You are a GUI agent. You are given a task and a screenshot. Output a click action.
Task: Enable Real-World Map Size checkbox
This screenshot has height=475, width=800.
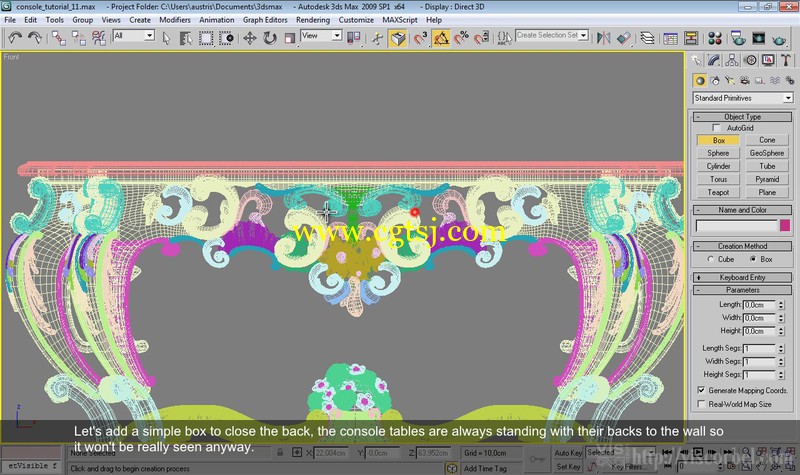point(702,404)
